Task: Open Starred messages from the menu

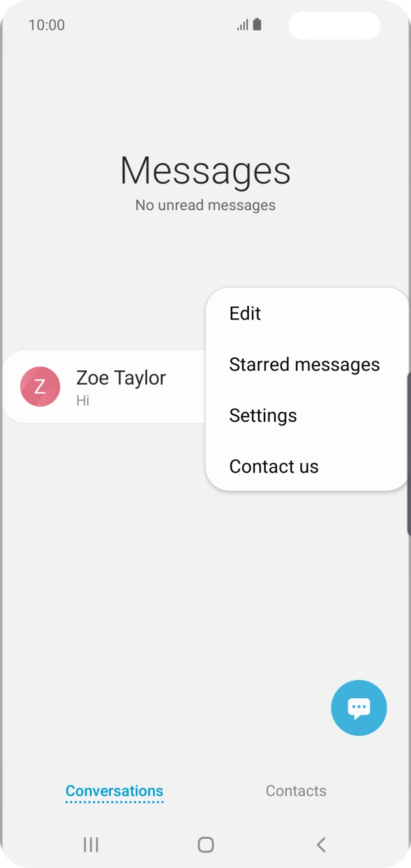Action: [304, 364]
